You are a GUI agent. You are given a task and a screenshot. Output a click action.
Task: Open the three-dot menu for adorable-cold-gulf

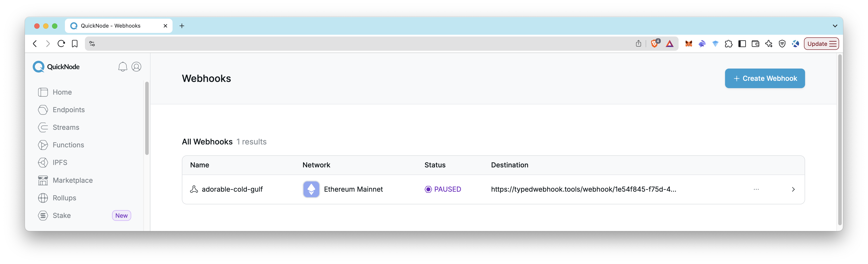756,189
